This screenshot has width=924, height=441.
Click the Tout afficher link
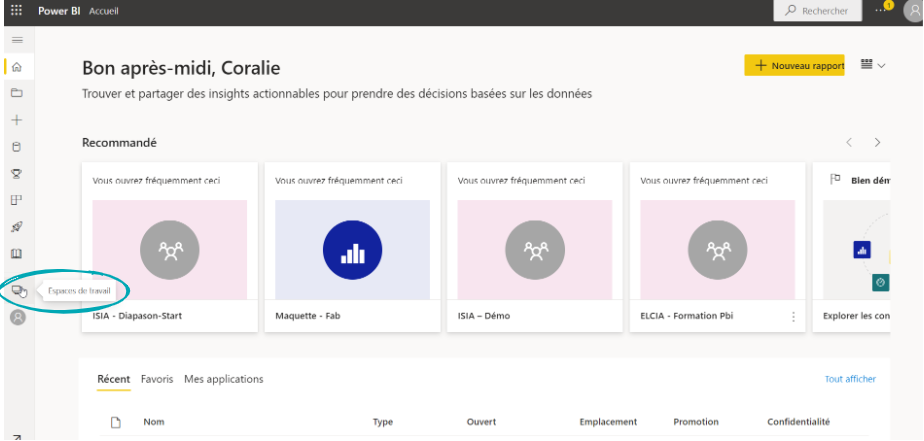(850, 379)
